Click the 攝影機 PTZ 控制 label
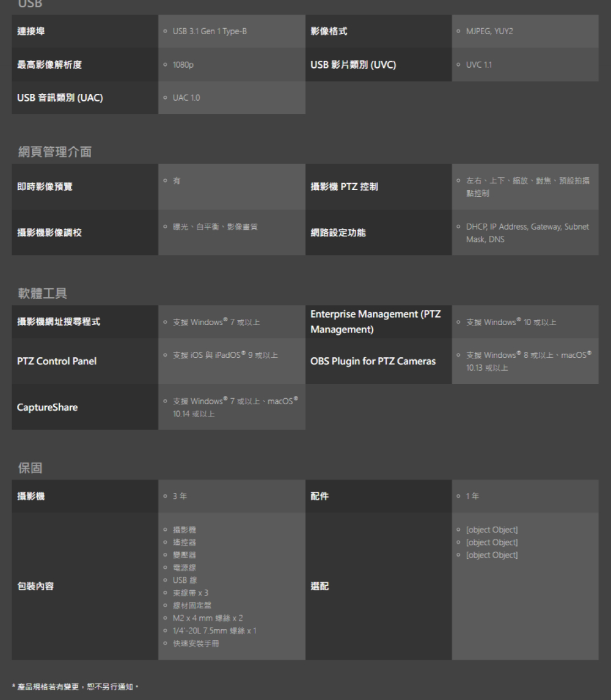611x700 pixels. [x=344, y=187]
